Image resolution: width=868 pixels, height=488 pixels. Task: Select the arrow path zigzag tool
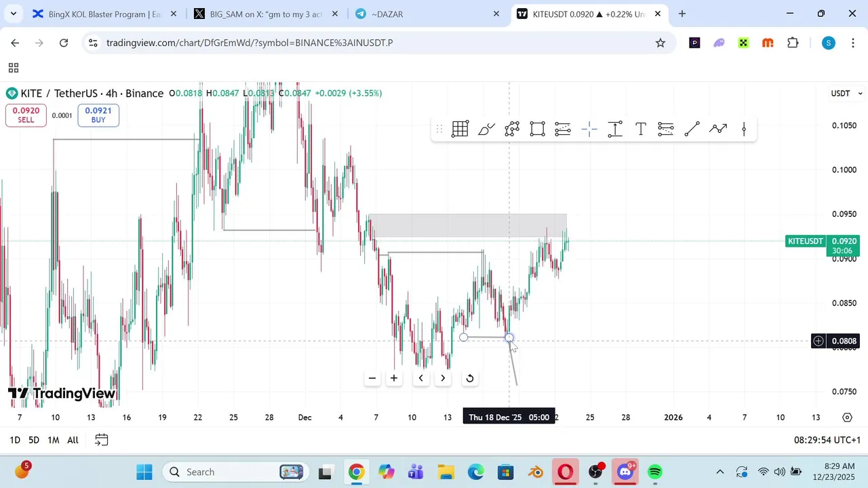pyautogui.click(x=718, y=129)
